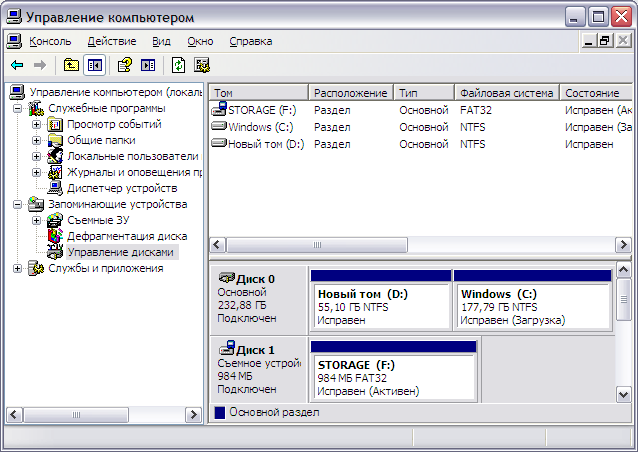Viewport: 638px width, 452px height.
Task: Click the Новый том (D:) volume icon in list
Action: click(219, 143)
